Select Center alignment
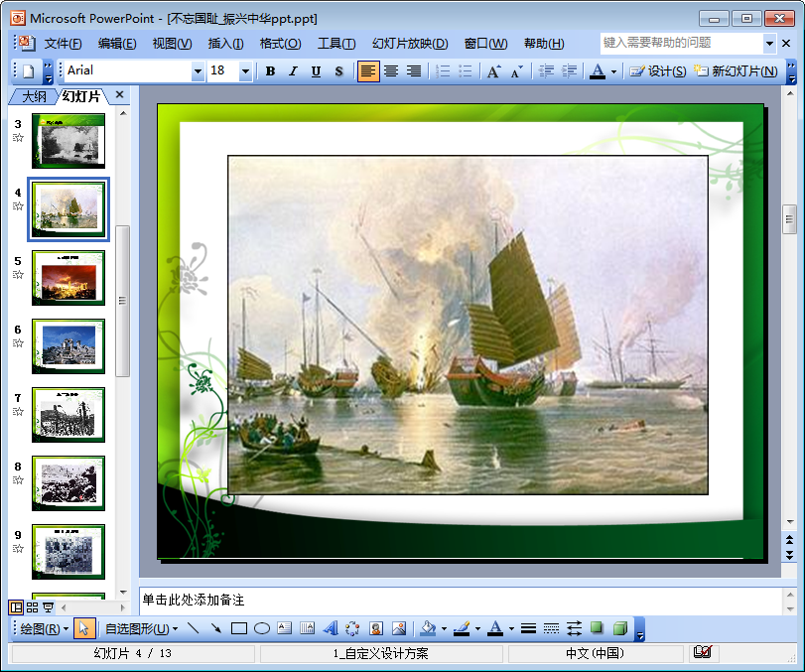This screenshot has height=672, width=805. click(x=391, y=71)
